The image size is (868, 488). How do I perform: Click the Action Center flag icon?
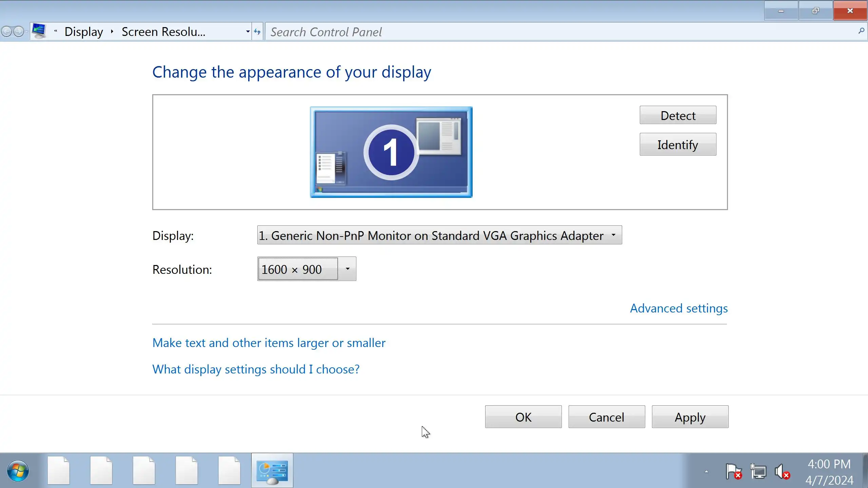click(733, 471)
